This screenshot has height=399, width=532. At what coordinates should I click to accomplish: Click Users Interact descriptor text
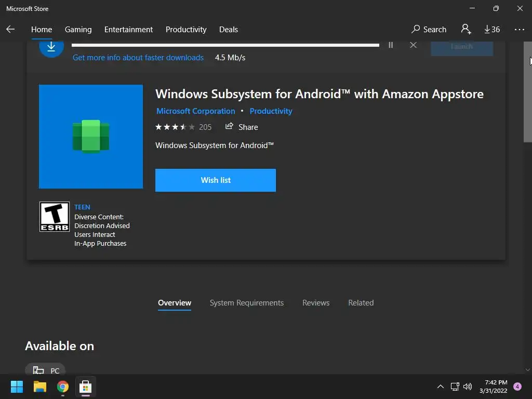point(95,234)
